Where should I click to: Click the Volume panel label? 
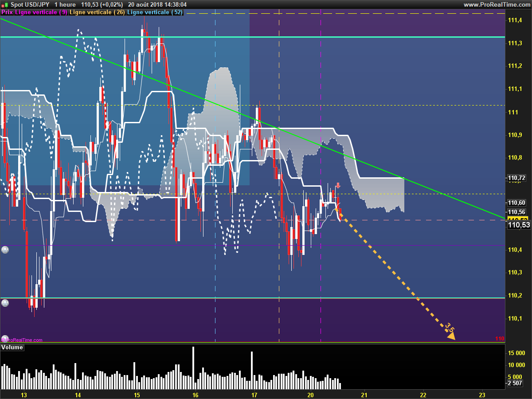point(12,347)
